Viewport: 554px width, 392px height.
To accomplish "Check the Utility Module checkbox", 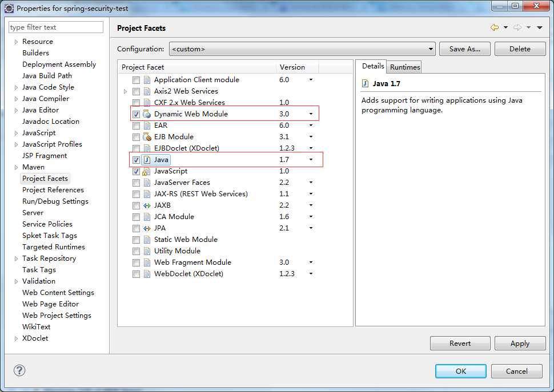I will pos(136,251).
